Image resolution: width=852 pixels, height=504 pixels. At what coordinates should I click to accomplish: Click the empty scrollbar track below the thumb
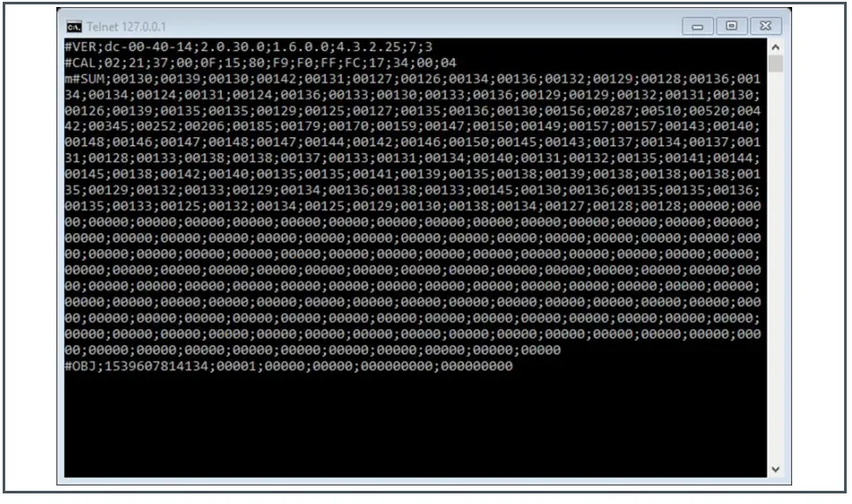tap(775, 267)
